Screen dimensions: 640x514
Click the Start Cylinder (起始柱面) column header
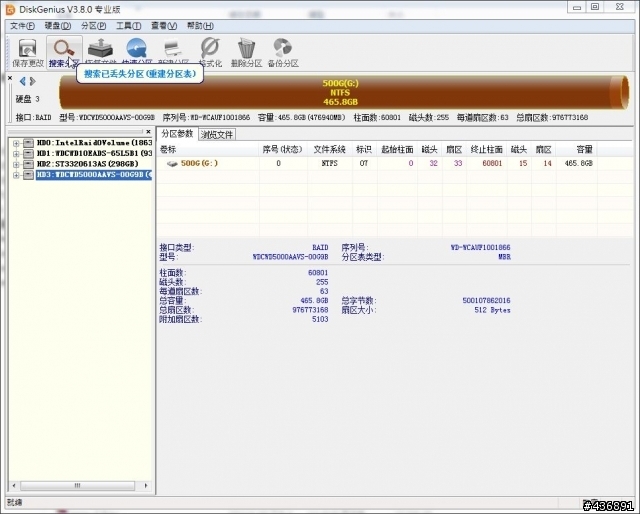point(397,149)
